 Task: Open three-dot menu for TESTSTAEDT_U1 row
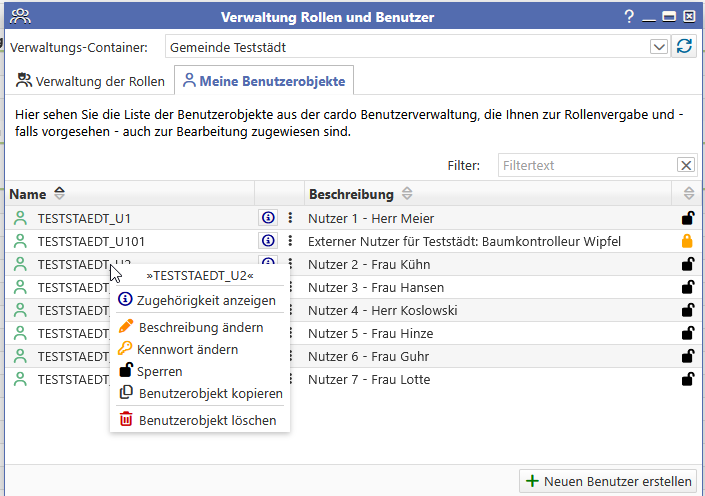290,218
